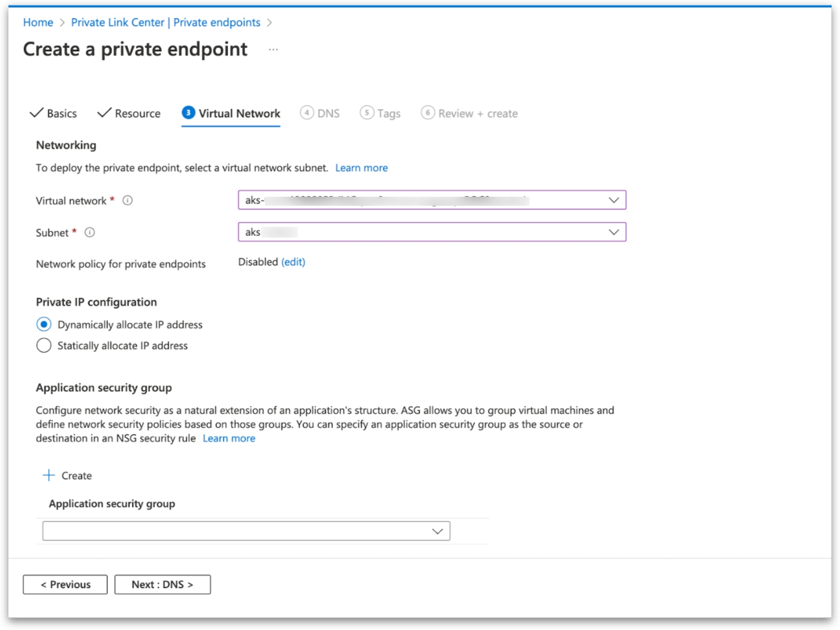Click the step 5 Tags circle icon
Screen dimensions: 840x630
(x=366, y=113)
